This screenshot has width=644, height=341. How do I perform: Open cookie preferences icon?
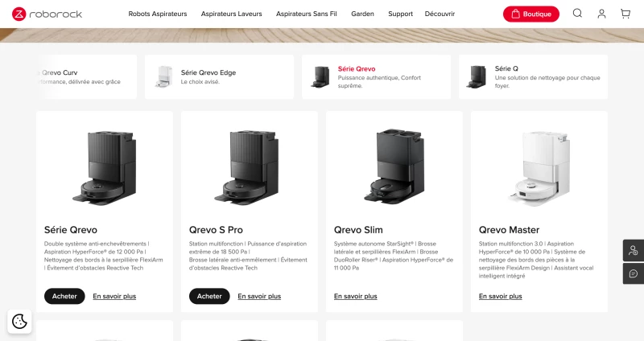pyautogui.click(x=19, y=322)
